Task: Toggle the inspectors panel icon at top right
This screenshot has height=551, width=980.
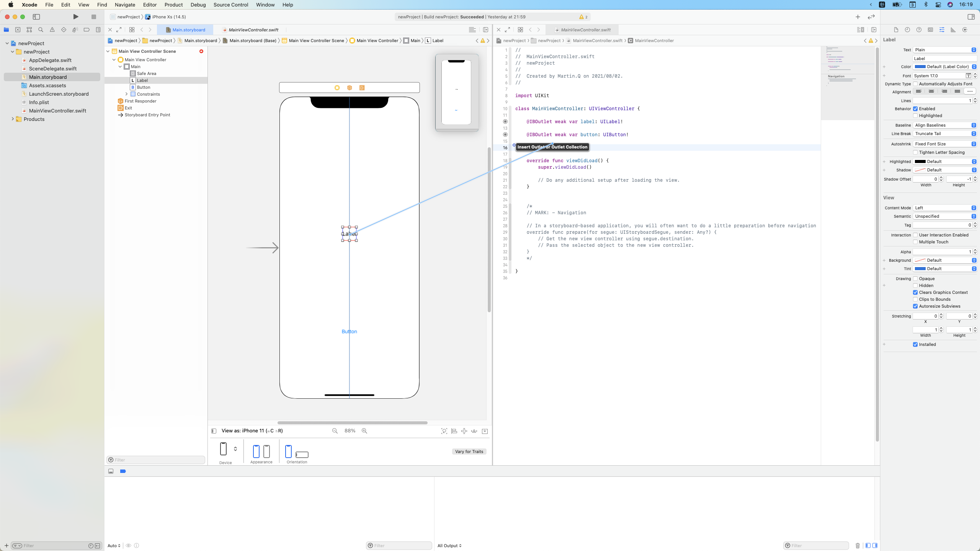Action: 971,17
